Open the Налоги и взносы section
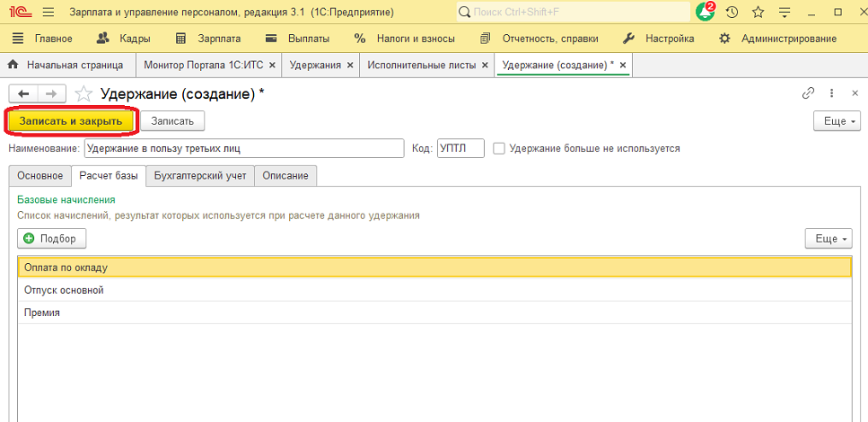868x422 pixels. coord(405,39)
